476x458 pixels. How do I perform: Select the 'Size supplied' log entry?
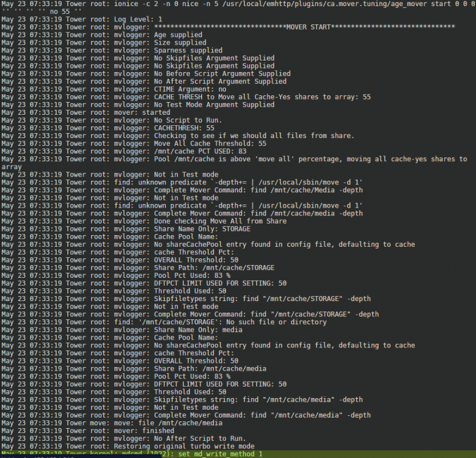click(104, 43)
